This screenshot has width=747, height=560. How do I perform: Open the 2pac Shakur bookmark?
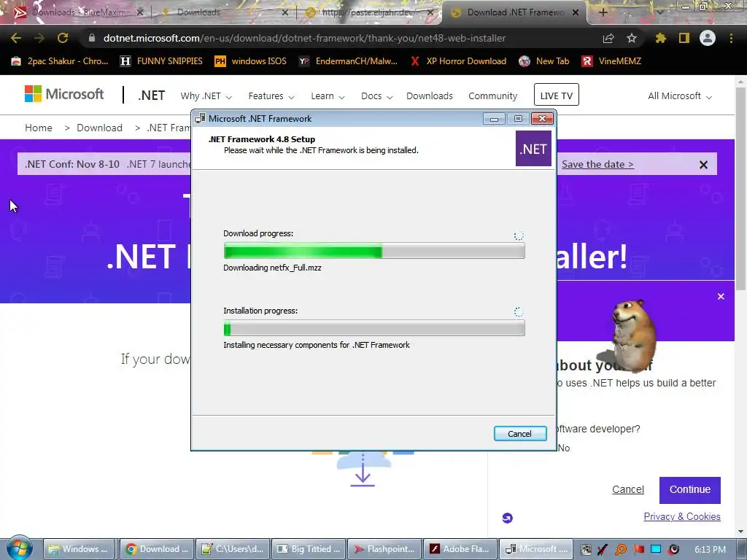[x=60, y=61]
